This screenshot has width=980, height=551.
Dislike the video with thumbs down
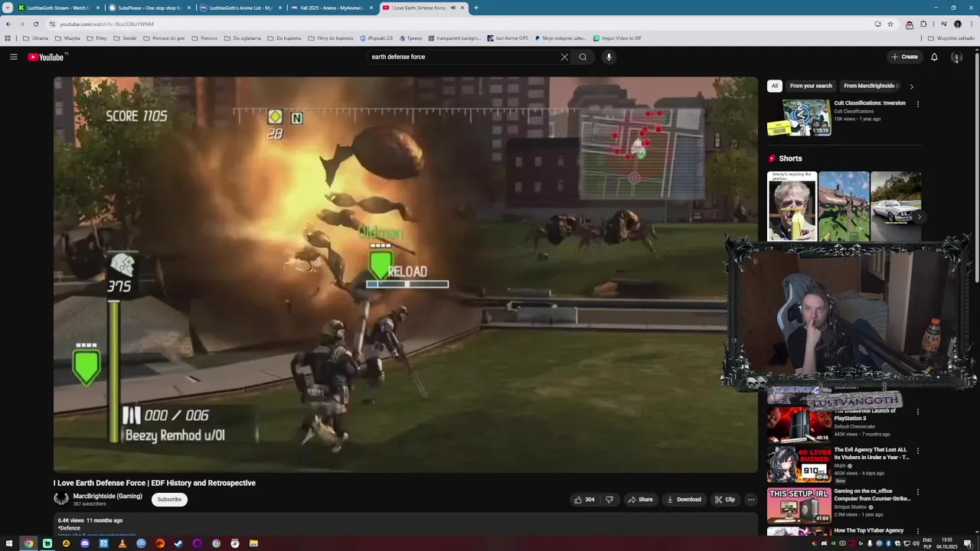pos(609,500)
